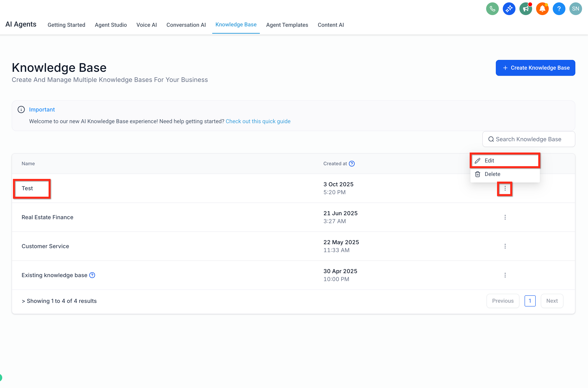Open the three-dot menu for Existing knowledge base
The height and width of the screenshot is (388, 588).
pos(505,275)
